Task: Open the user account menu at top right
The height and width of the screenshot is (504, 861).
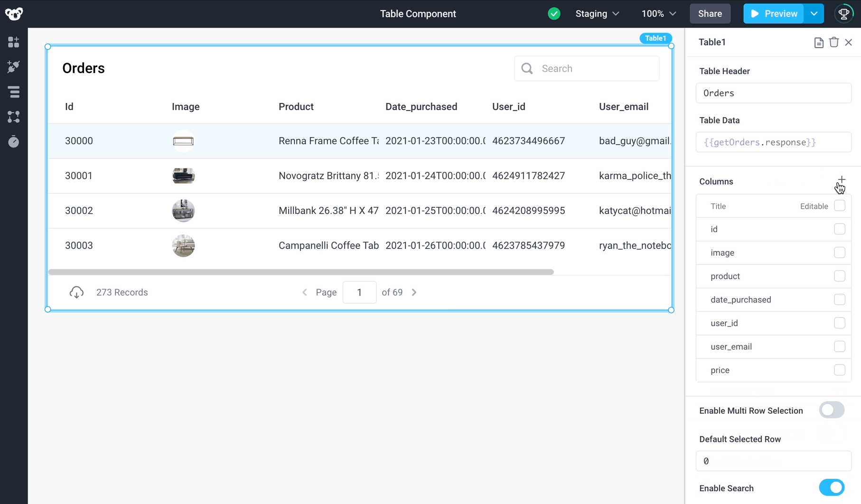Action: pos(844,13)
